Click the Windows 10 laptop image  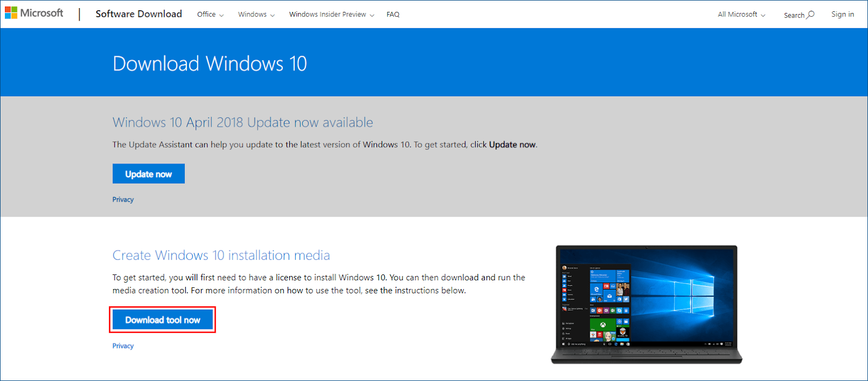tap(646, 305)
